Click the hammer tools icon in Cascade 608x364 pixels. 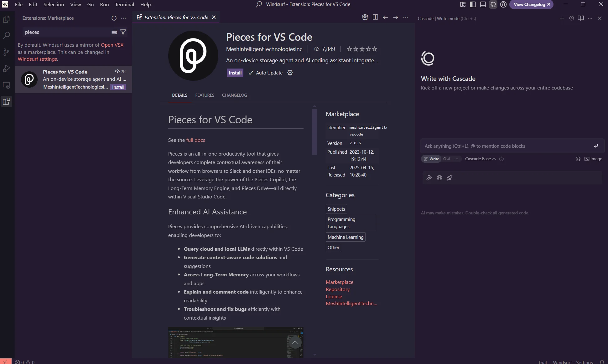pyautogui.click(x=429, y=178)
